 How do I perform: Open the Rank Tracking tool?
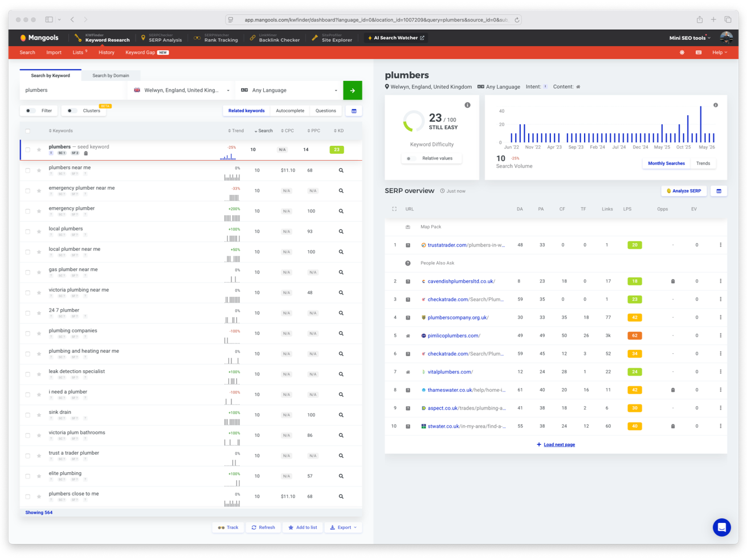click(216, 38)
